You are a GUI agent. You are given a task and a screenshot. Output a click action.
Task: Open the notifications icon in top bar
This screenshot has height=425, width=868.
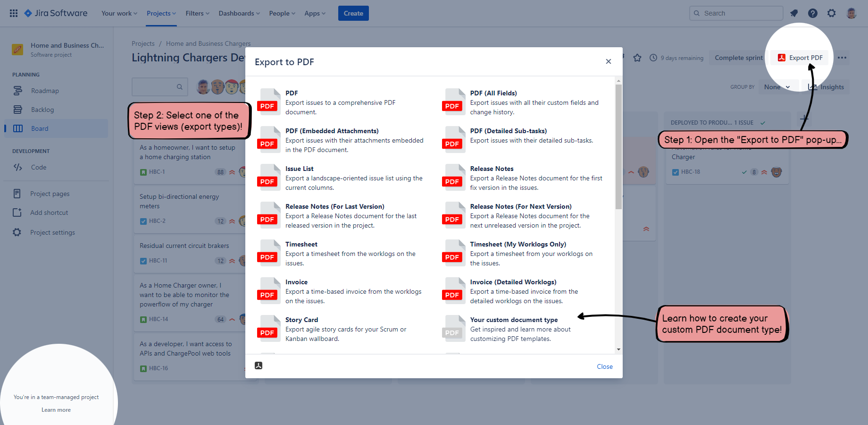point(794,13)
